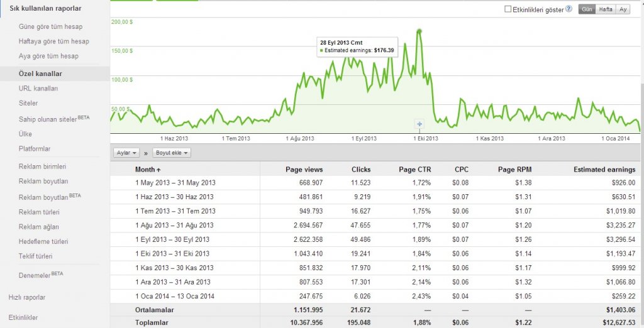Sort table by CPC column
The image size is (644, 328).
click(461, 170)
